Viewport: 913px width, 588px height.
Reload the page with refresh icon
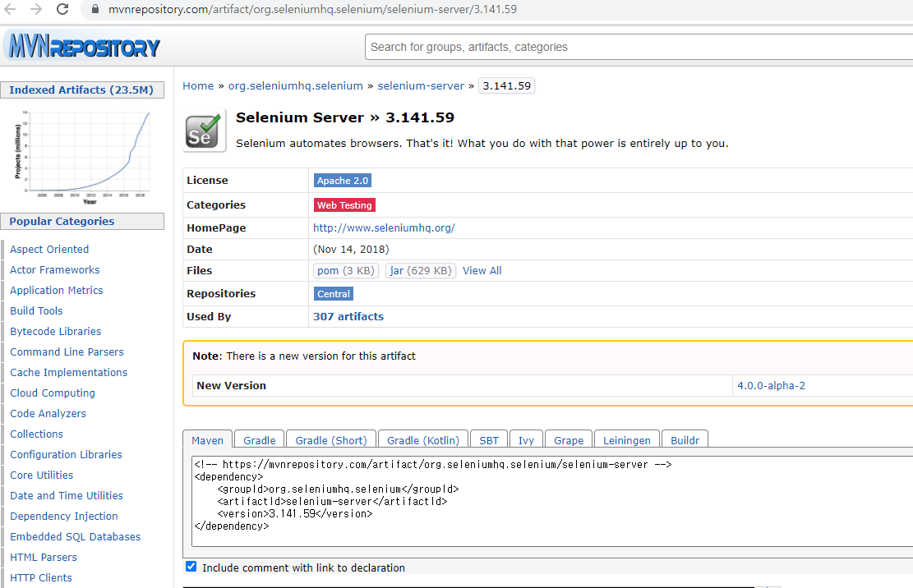coord(62,9)
